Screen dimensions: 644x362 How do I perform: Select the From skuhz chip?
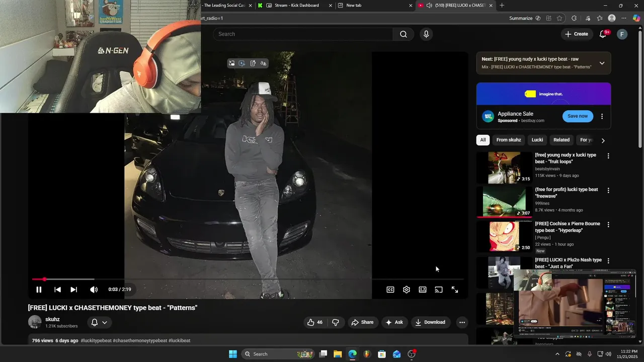(509, 140)
